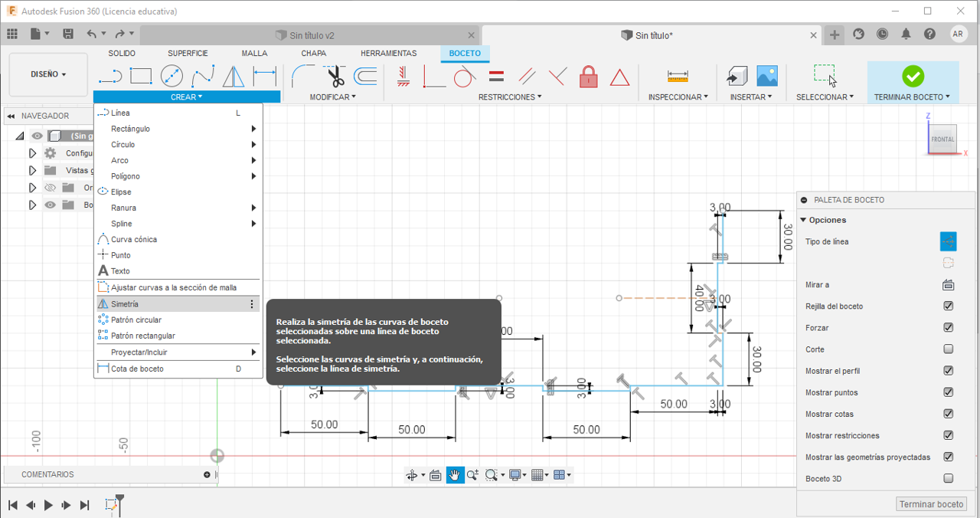The width and height of the screenshot is (980, 518).
Task: Click the Measure ruler icon
Action: (678, 76)
